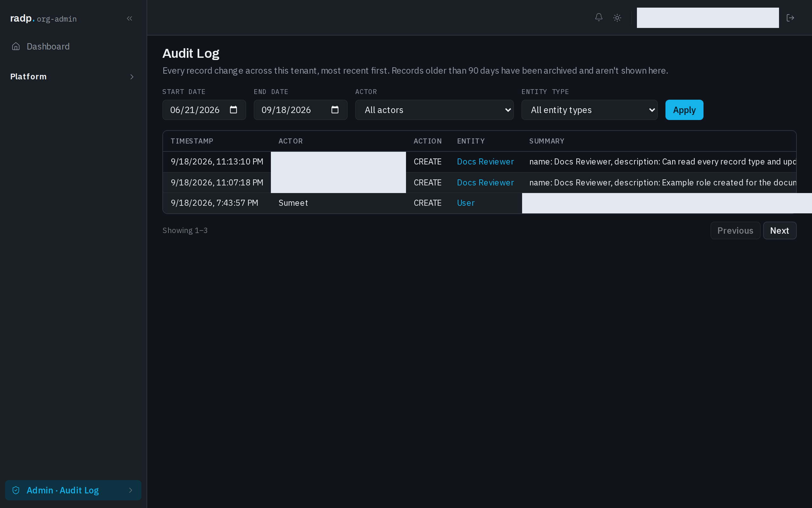Open the End Date calendar picker
The height and width of the screenshot is (508, 812).
coord(335,110)
